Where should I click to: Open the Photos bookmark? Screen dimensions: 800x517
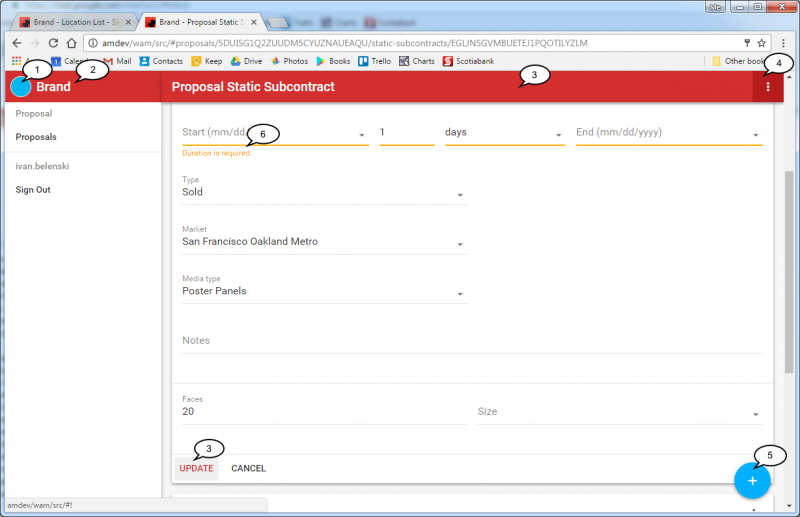pyautogui.click(x=289, y=61)
